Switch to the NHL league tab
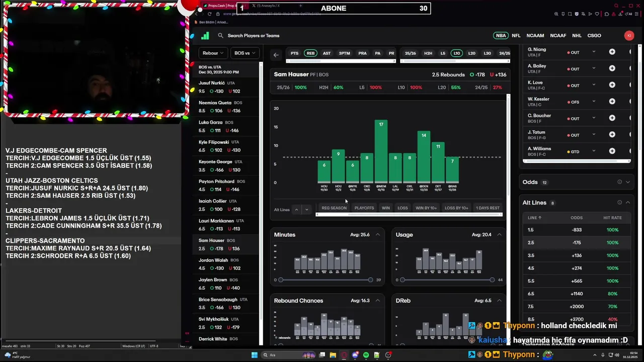Screen dimensions: 644x362 577,36
